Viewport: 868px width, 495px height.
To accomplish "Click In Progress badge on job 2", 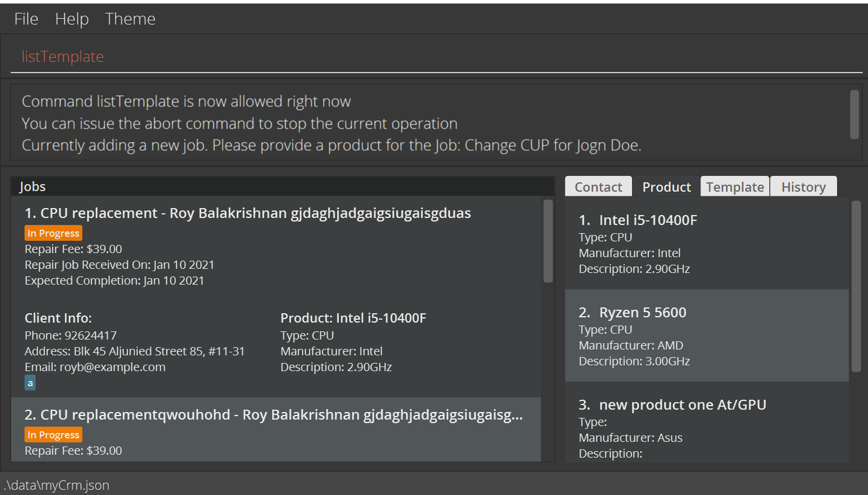I will pos(53,435).
